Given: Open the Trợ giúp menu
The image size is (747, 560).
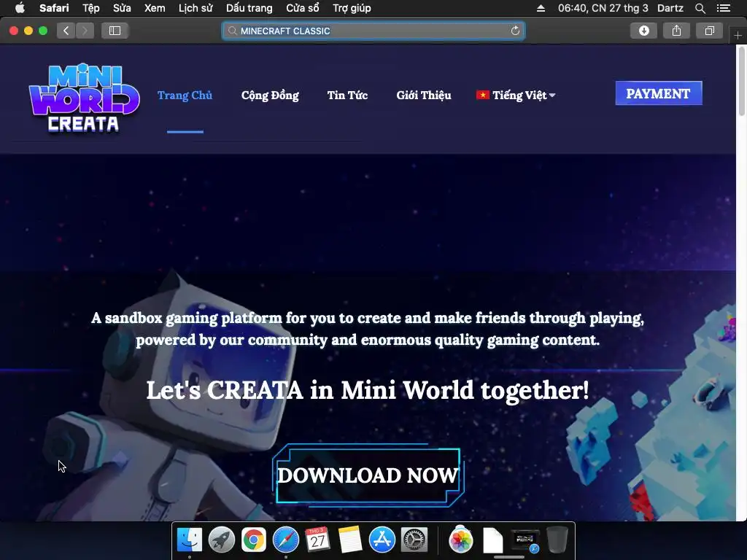Looking at the screenshot, I should pyautogui.click(x=352, y=8).
